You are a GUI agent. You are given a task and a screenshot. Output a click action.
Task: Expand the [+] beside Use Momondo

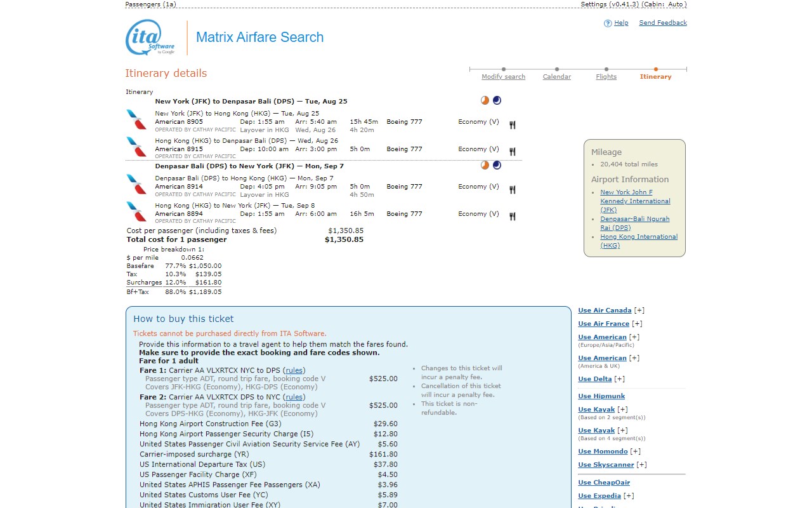636,451
